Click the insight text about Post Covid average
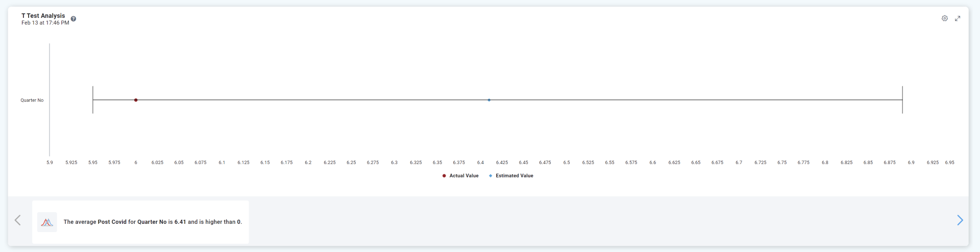Image resolution: width=980 pixels, height=252 pixels. [x=153, y=222]
